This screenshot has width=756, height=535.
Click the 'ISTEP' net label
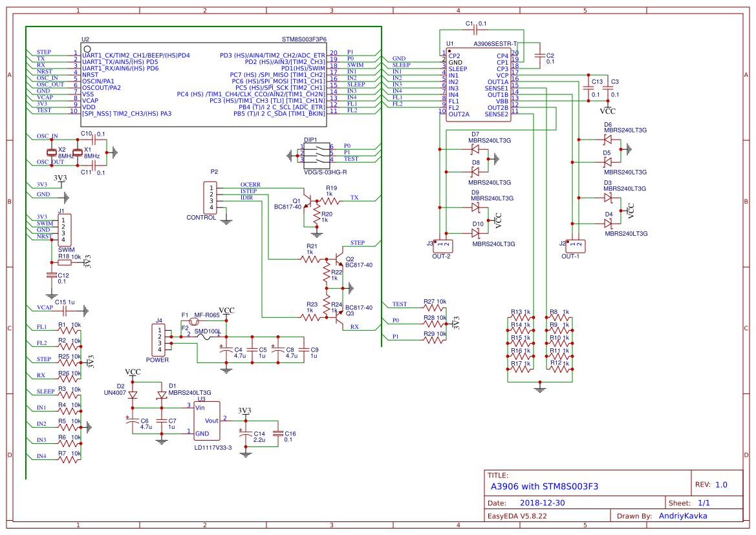(248, 191)
